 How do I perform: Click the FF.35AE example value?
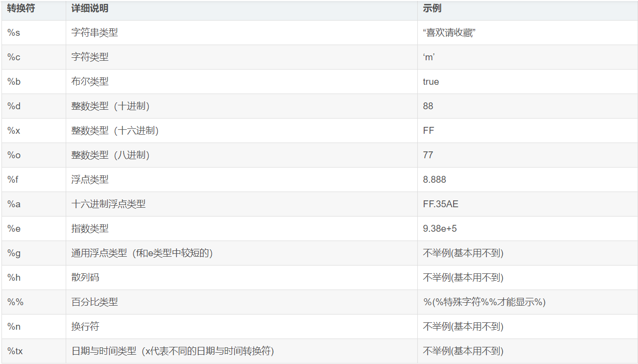click(x=441, y=204)
